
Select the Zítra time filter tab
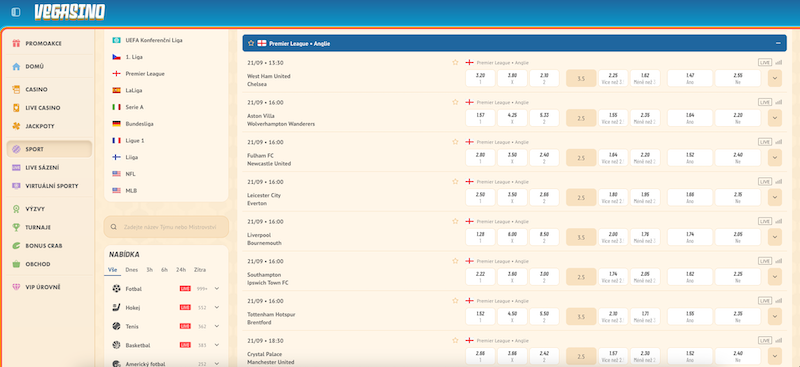(x=200, y=270)
